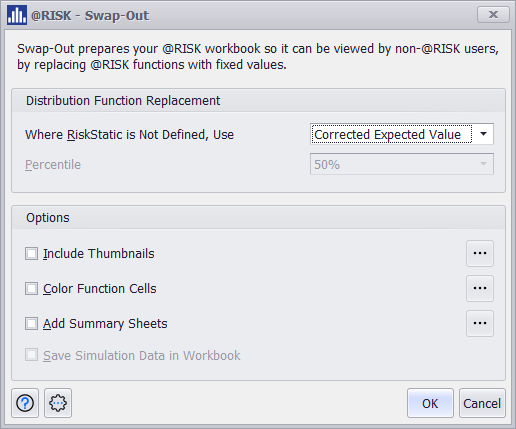The image size is (516, 429).
Task: Tick the Add Summary Sheets checkbox
Action: 31,323
